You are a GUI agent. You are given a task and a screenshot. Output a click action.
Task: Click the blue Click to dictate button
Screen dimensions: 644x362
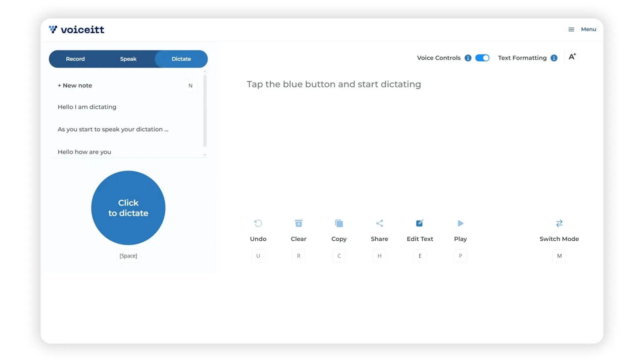pyautogui.click(x=128, y=208)
